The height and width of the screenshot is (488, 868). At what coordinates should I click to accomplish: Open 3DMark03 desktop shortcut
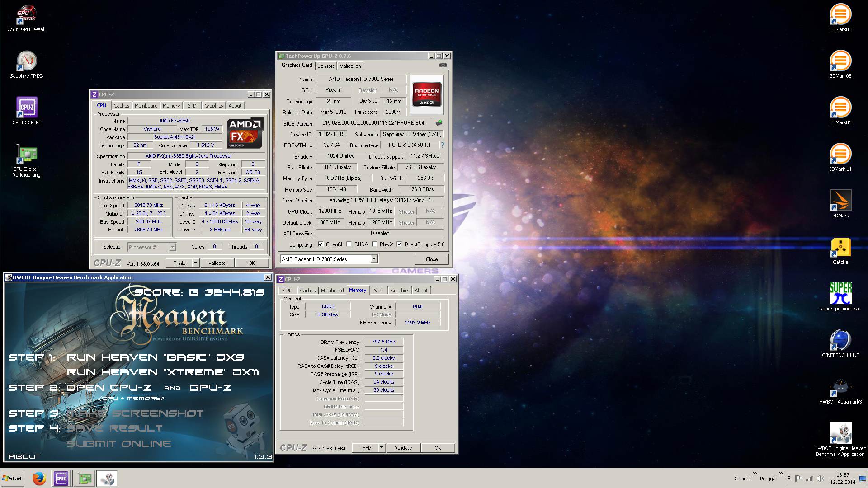840,18
